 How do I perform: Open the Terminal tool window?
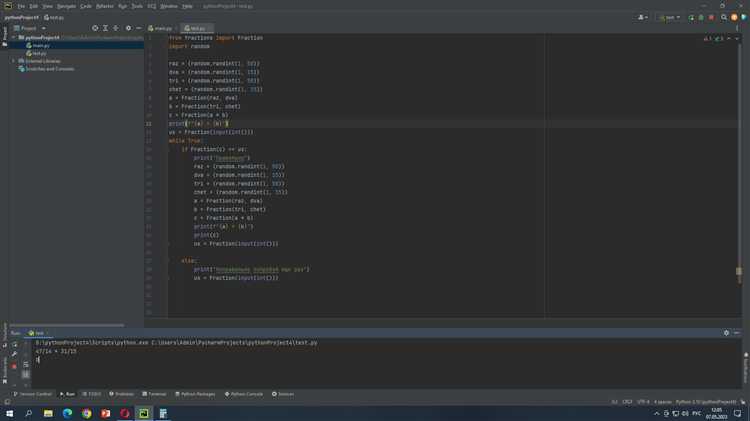click(154, 394)
